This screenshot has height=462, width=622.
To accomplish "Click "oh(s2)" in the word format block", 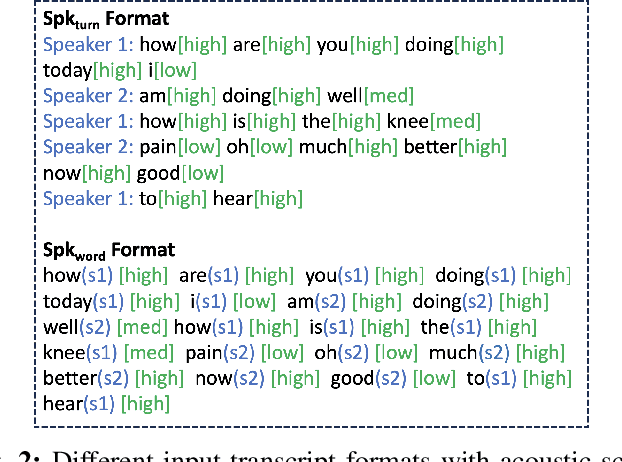I will (x=366, y=352).
